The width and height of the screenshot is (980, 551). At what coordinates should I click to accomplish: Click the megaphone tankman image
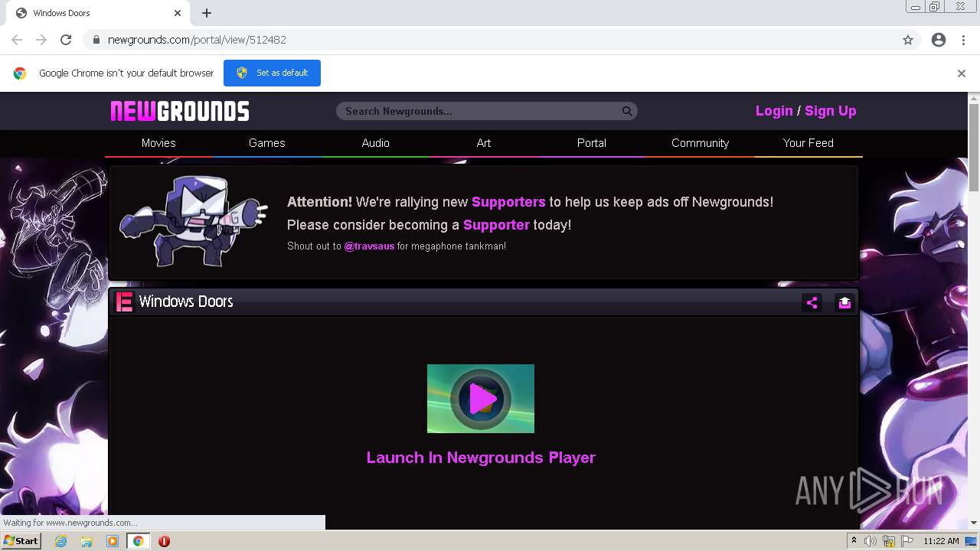(x=193, y=221)
